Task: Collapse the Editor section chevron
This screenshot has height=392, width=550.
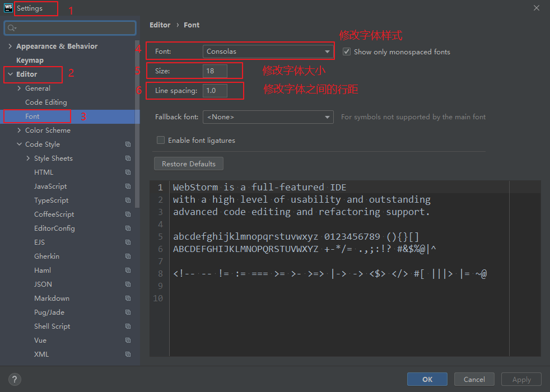Action: tap(10, 74)
